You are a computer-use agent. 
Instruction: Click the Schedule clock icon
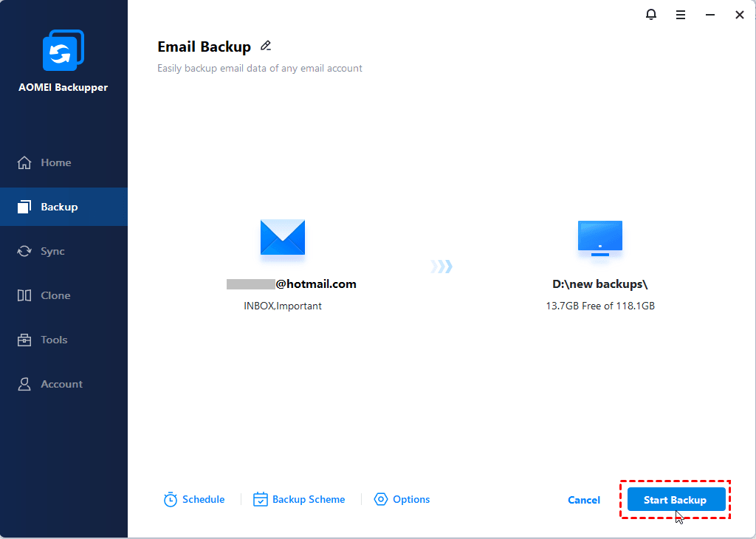(x=171, y=499)
